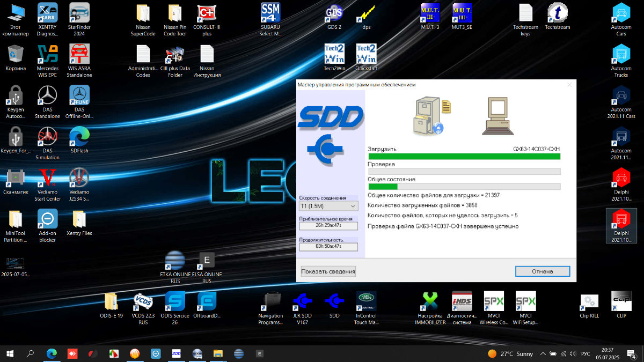Open the 27°C Sunny weather widget

(x=511, y=354)
